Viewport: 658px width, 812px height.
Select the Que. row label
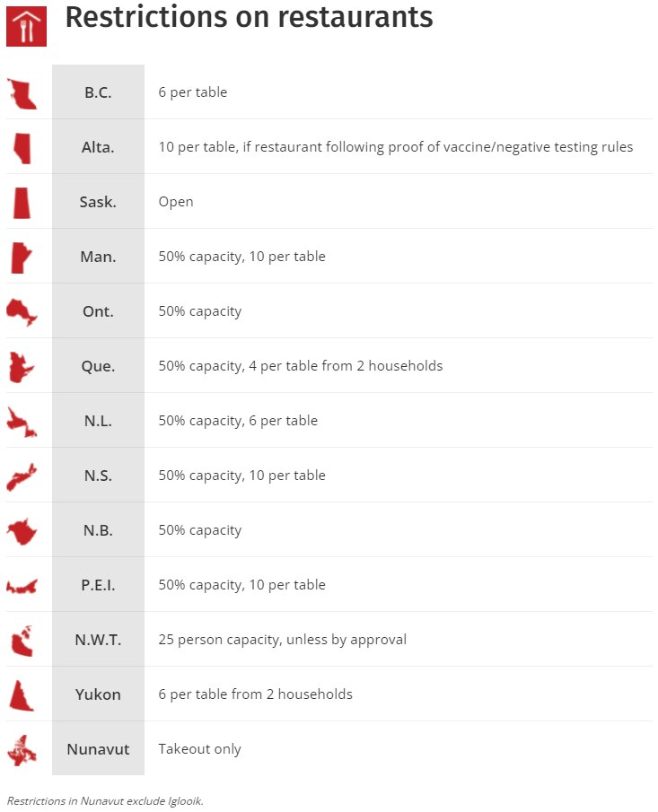[98, 366]
